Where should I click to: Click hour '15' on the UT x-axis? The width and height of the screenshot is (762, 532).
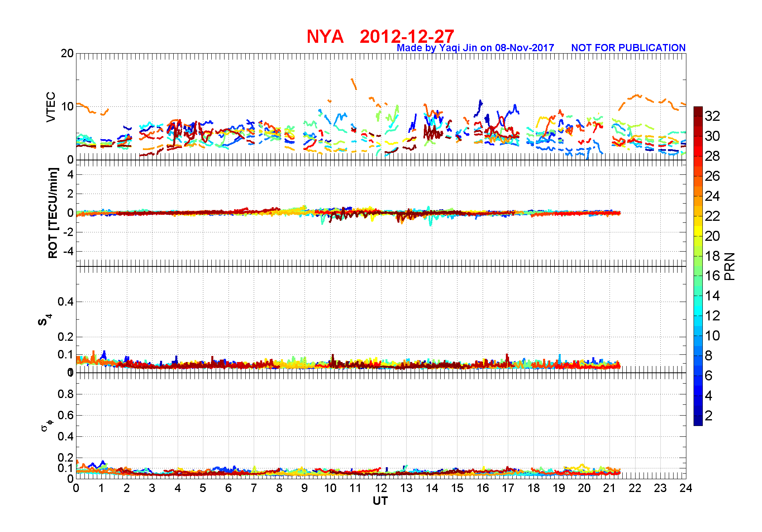pyautogui.click(x=457, y=488)
